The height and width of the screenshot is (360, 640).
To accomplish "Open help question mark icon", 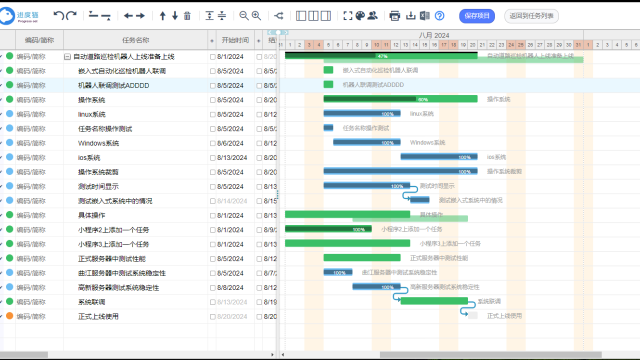I will coord(440,16).
